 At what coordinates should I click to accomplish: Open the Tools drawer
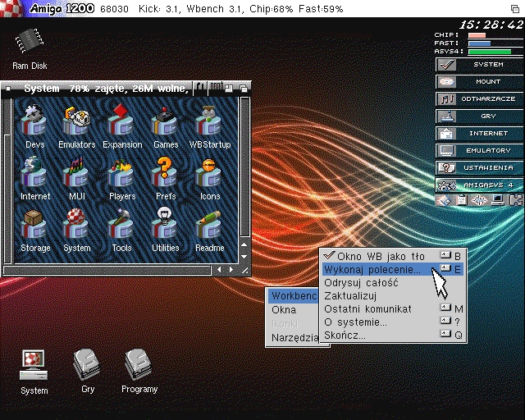(x=121, y=231)
